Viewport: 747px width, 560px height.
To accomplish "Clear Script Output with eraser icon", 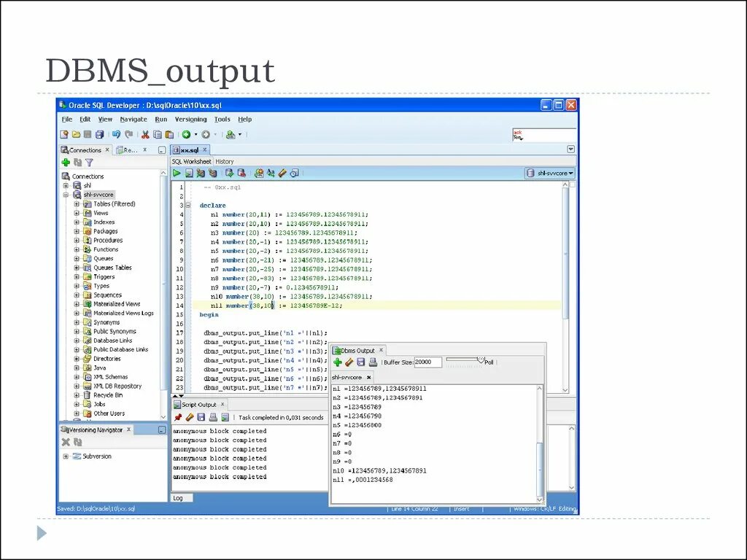I will pos(190,418).
